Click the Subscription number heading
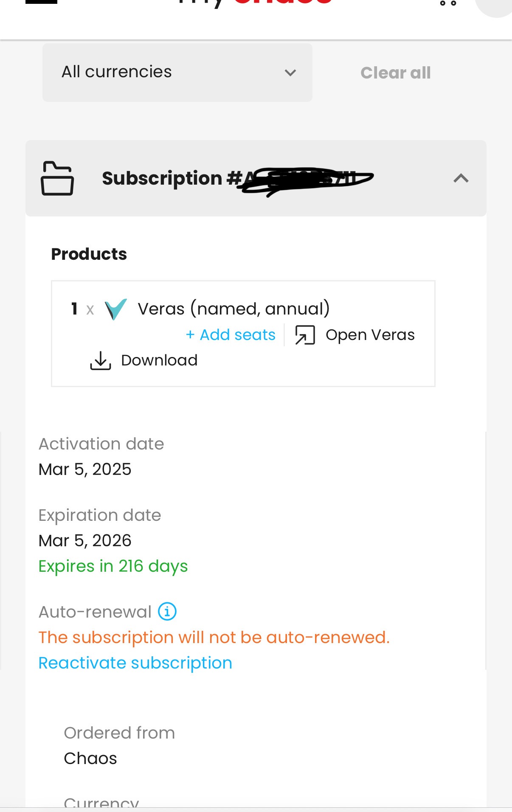Screen dimensions: 512x812 click(238, 179)
